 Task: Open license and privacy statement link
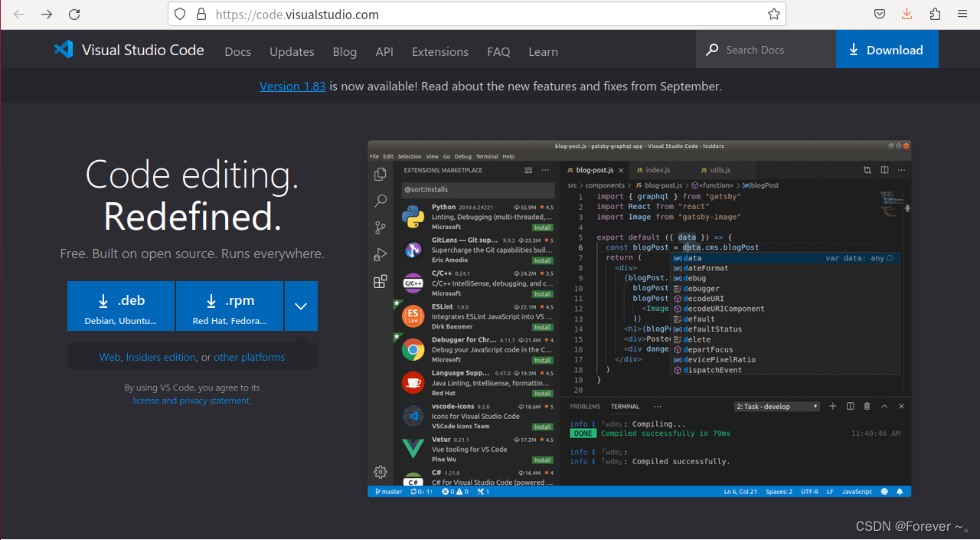click(x=191, y=401)
